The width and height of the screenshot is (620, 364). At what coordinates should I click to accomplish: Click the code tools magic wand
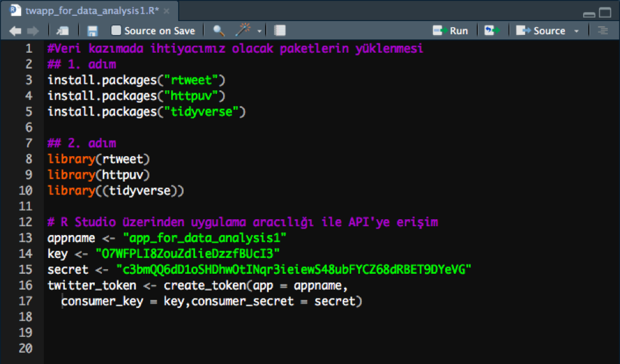click(x=243, y=30)
